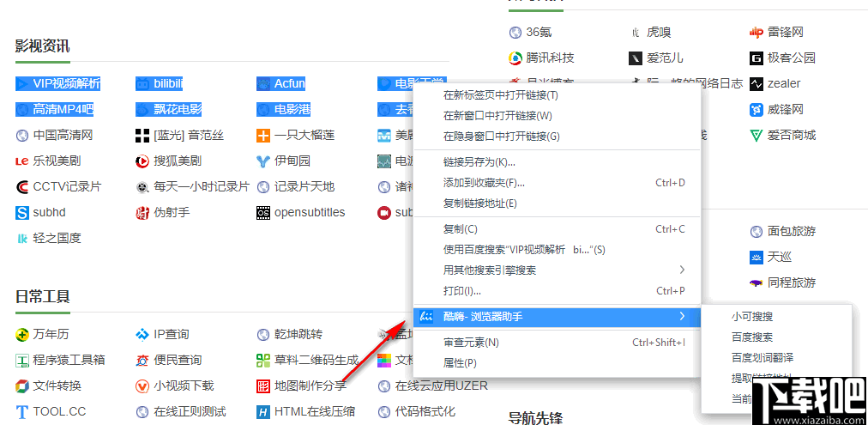This screenshot has width=868, height=425.
Task: Click the TOOL.CC T icon
Action: coord(22,412)
